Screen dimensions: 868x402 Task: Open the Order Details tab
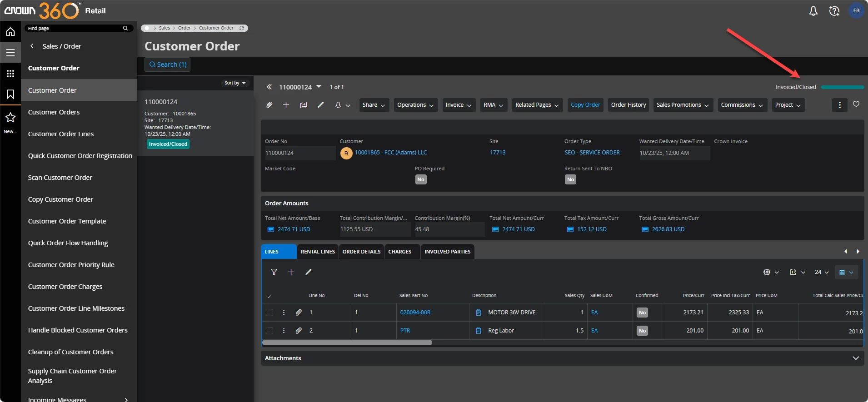pos(361,252)
